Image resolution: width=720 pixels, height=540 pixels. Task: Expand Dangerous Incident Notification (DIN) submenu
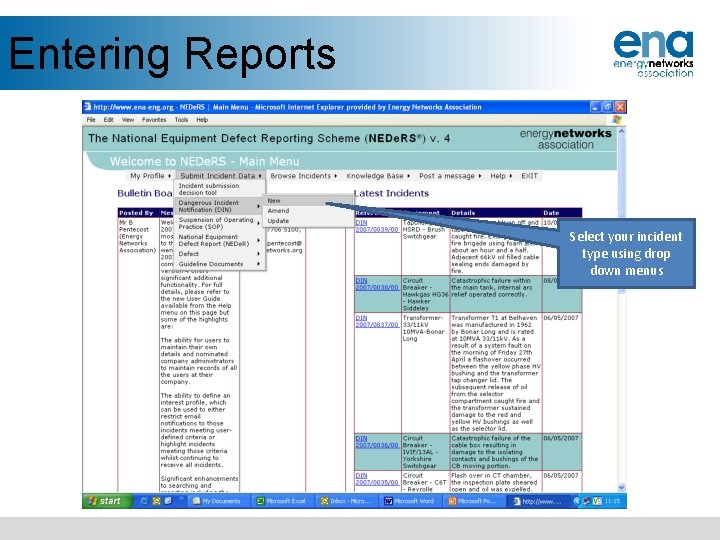(x=219, y=206)
